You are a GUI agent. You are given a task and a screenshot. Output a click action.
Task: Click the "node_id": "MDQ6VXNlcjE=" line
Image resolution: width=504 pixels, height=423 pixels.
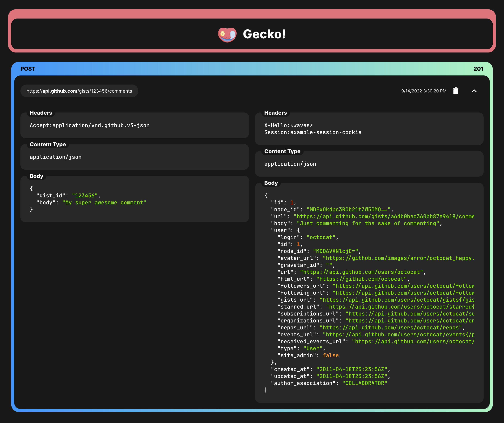319,251
